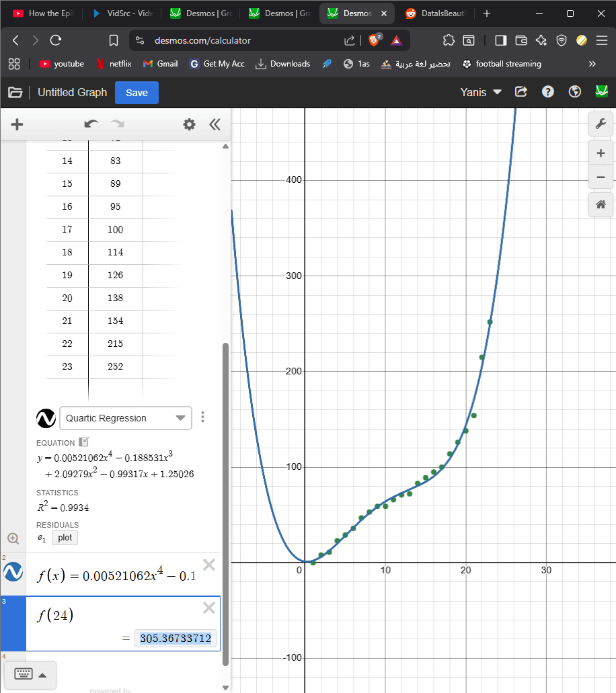Plot the residuals e1
This screenshot has height=693, width=616.
coord(65,538)
